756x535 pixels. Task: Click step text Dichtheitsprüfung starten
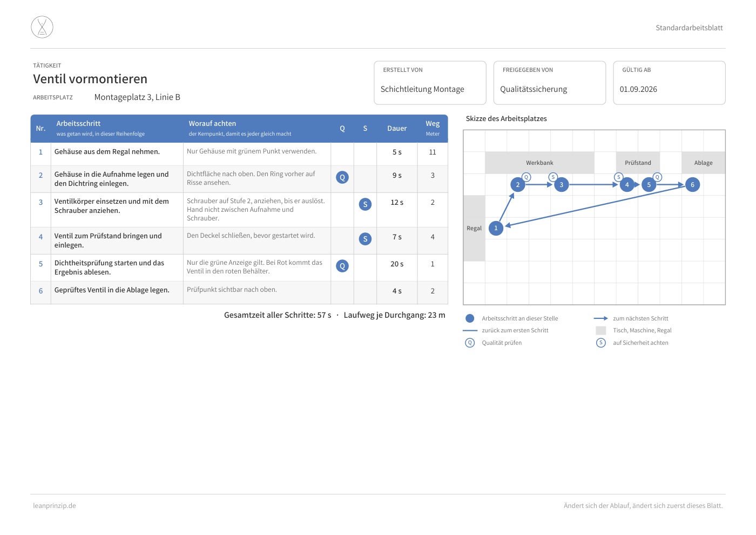tap(109, 267)
